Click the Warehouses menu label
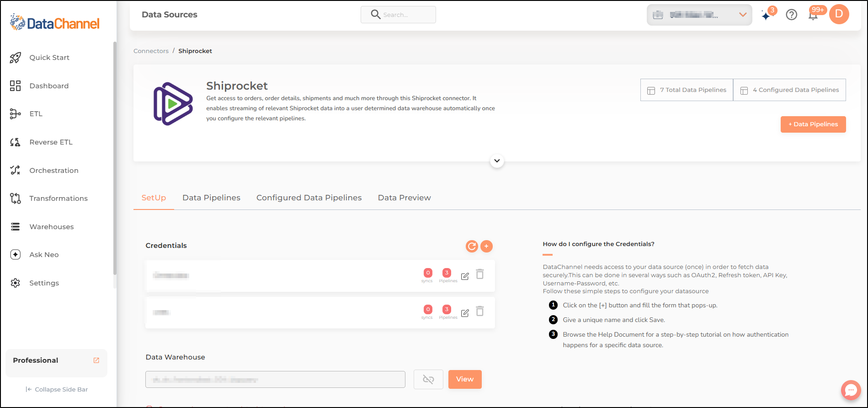The height and width of the screenshot is (408, 868). (x=52, y=227)
